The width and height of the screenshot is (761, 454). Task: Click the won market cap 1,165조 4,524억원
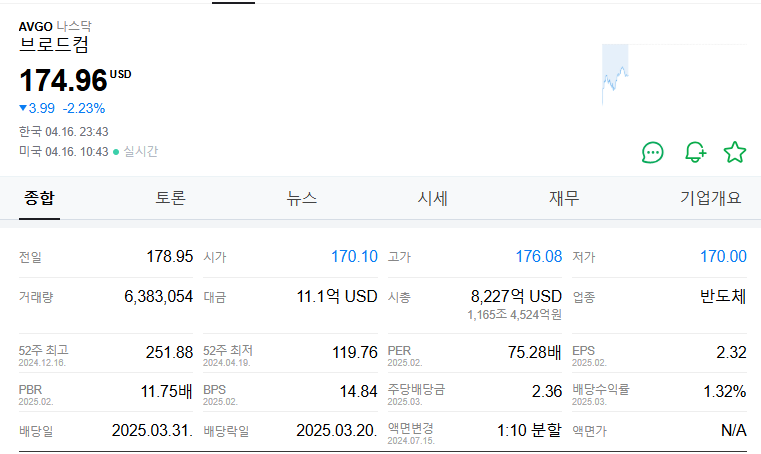point(514,315)
